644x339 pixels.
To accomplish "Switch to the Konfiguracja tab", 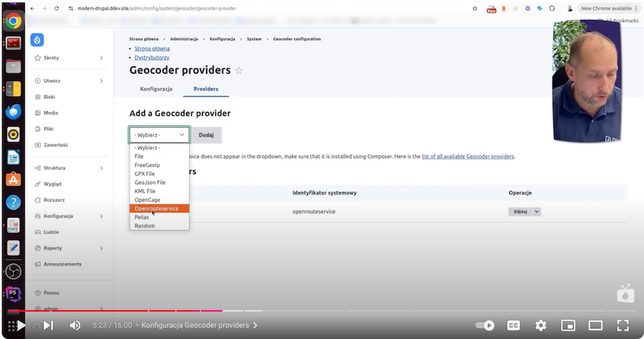I will point(156,88).
